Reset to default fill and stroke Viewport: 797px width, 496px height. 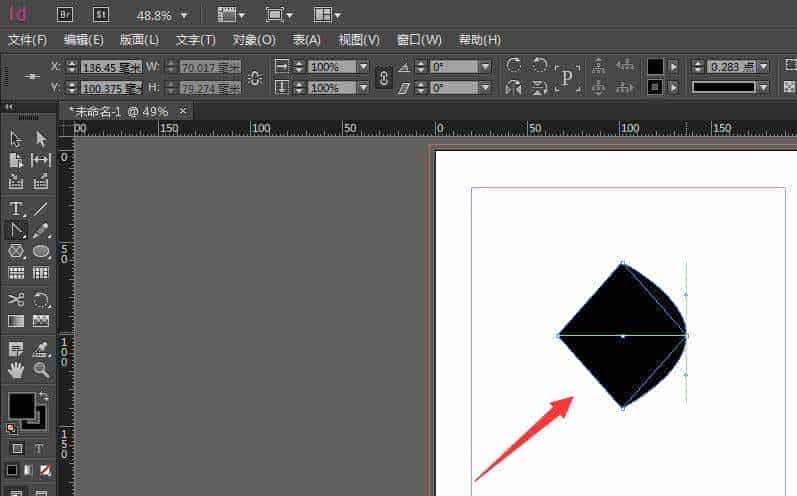(11, 428)
